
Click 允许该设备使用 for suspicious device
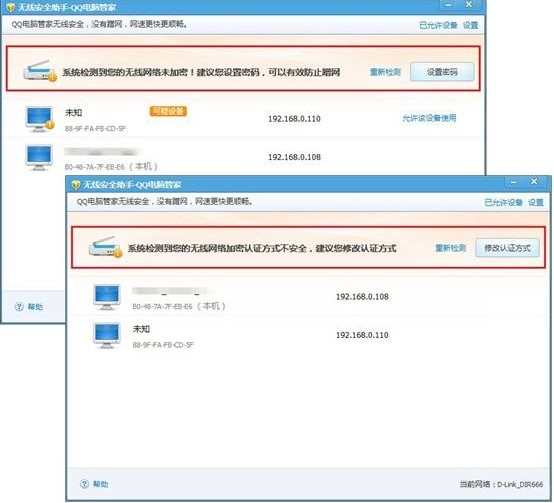coord(429,118)
